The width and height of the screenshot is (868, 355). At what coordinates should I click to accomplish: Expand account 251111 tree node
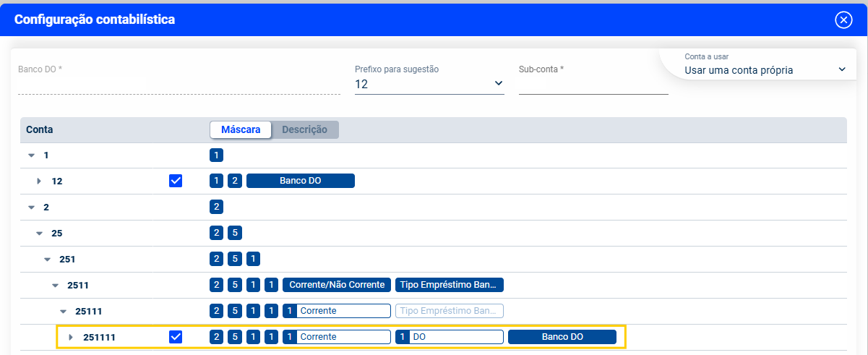click(71, 337)
